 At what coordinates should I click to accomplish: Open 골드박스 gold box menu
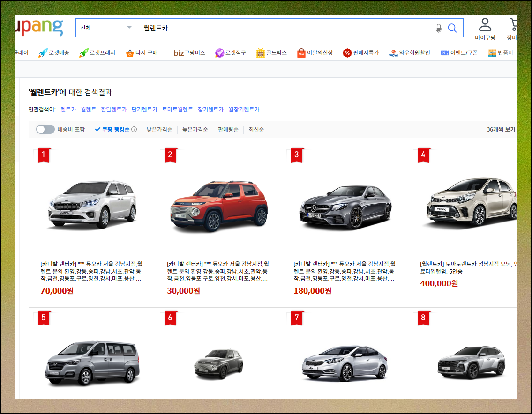[271, 53]
